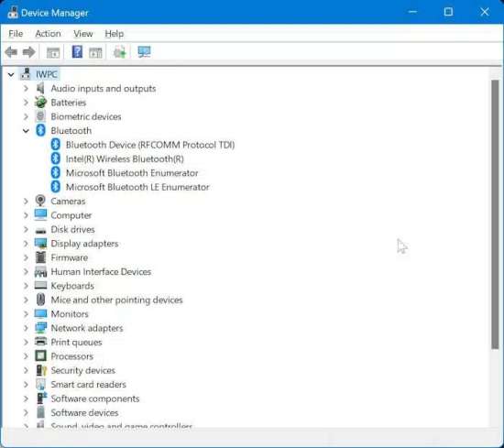Click the Disk drives icon
The width and height of the screenshot is (504, 448).
coord(40,230)
